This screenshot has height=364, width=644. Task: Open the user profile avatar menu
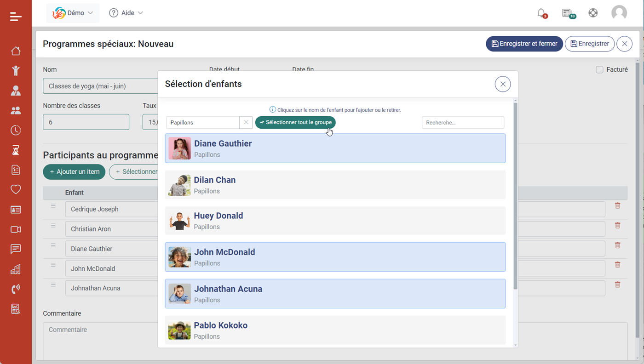[619, 13]
